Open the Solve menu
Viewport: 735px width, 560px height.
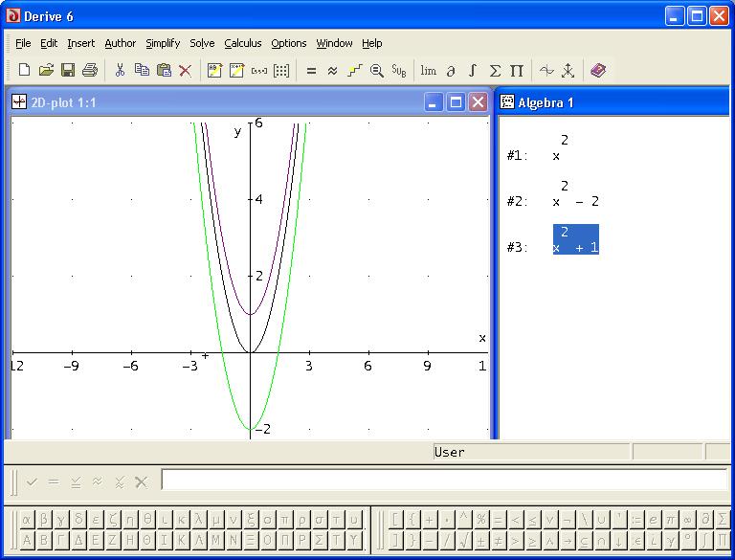click(202, 43)
